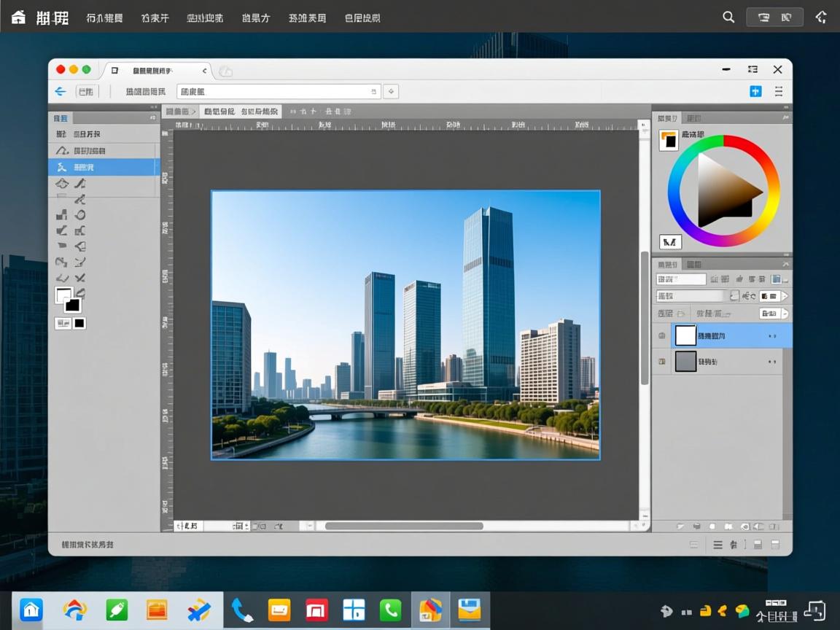Toggle visibility of the gray second layer
The width and height of the screenshot is (840, 630).
[662, 361]
